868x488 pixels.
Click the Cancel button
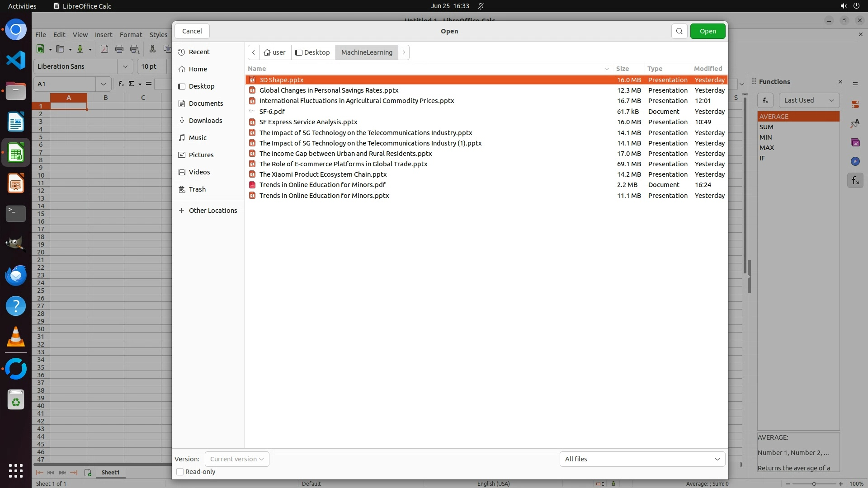click(x=192, y=31)
